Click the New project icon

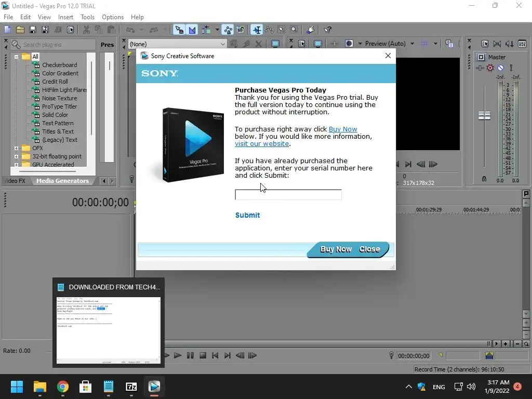pos(7,30)
